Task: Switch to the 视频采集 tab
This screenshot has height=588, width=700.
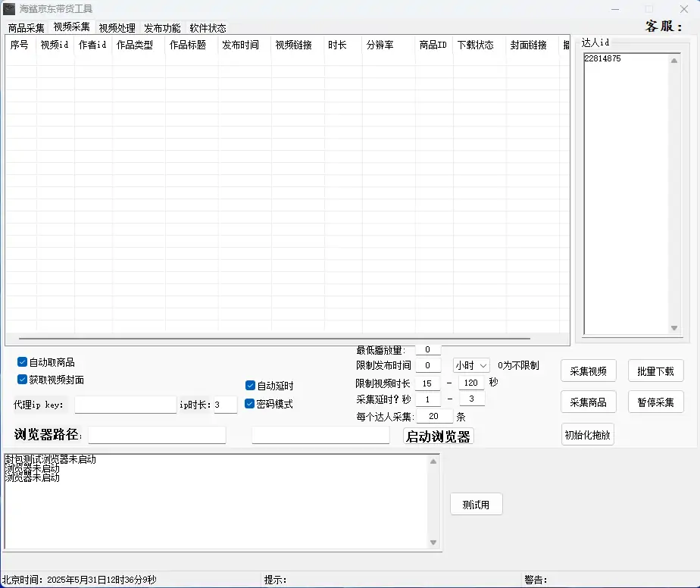Action: (x=71, y=27)
